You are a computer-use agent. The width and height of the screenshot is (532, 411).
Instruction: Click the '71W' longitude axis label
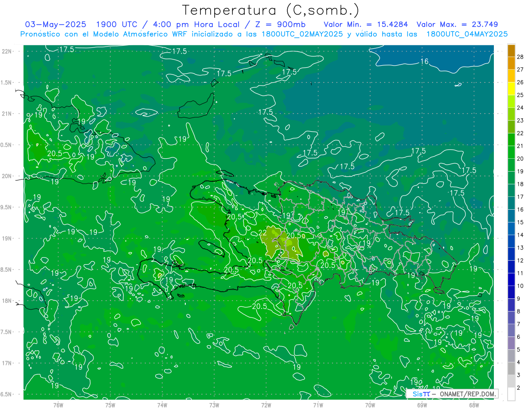pyautogui.click(x=318, y=405)
